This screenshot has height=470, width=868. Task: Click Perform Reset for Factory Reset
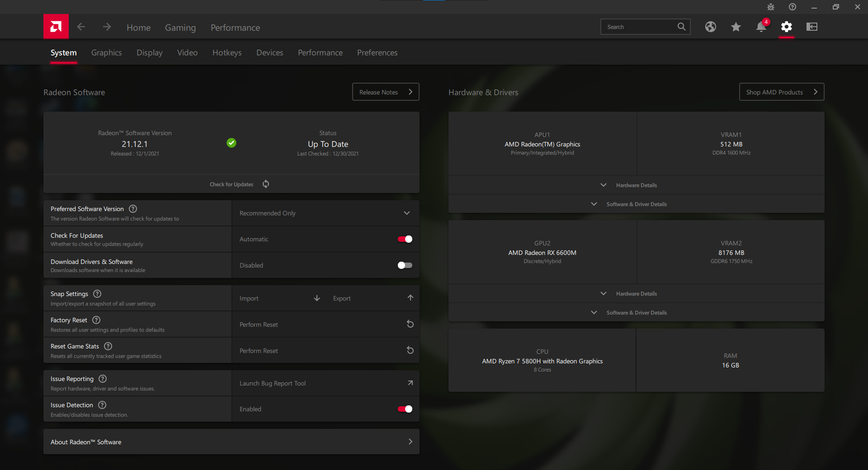point(259,324)
